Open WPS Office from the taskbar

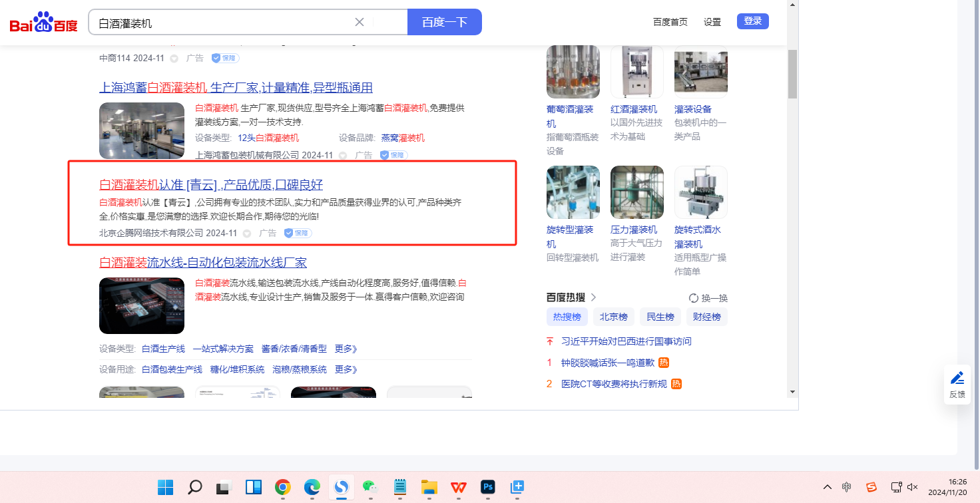(x=459, y=487)
